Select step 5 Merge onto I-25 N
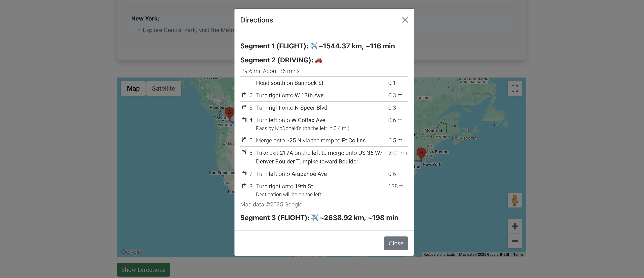Image resolution: width=644 pixels, height=278 pixels. coord(310,140)
